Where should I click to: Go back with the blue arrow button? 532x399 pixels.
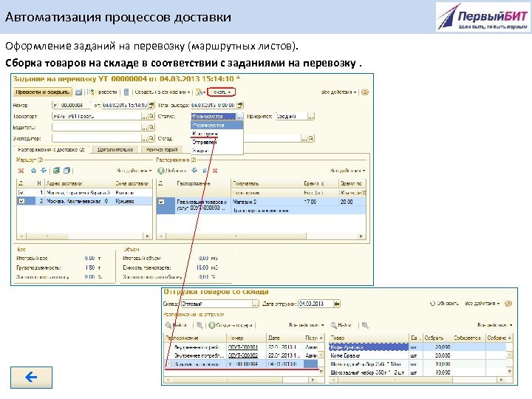coord(31,378)
